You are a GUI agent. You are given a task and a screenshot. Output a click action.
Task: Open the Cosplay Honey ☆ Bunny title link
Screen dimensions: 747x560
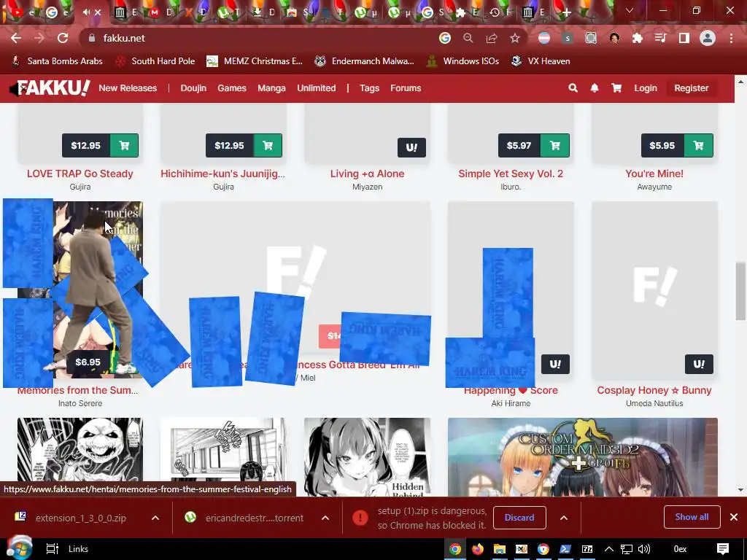pos(654,391)
